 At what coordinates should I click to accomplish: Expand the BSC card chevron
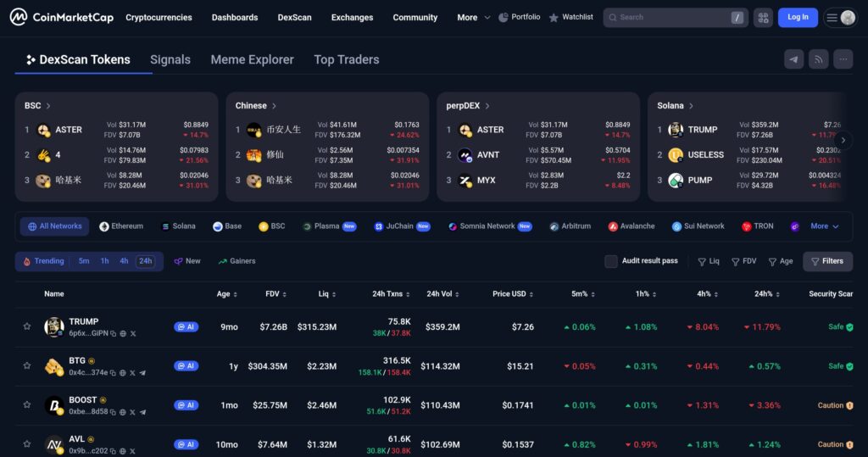click(x=48, y=106)
